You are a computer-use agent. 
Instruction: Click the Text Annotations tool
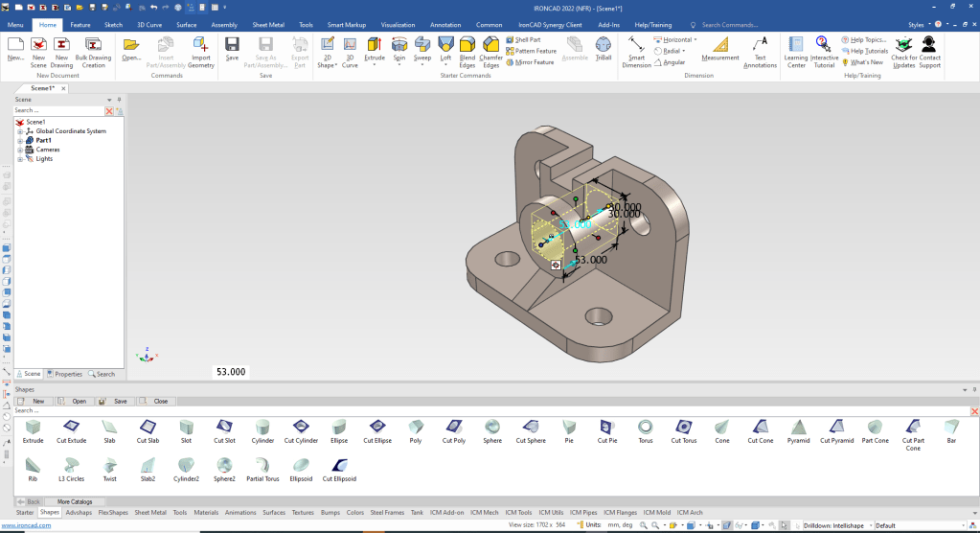coord(760,51)
